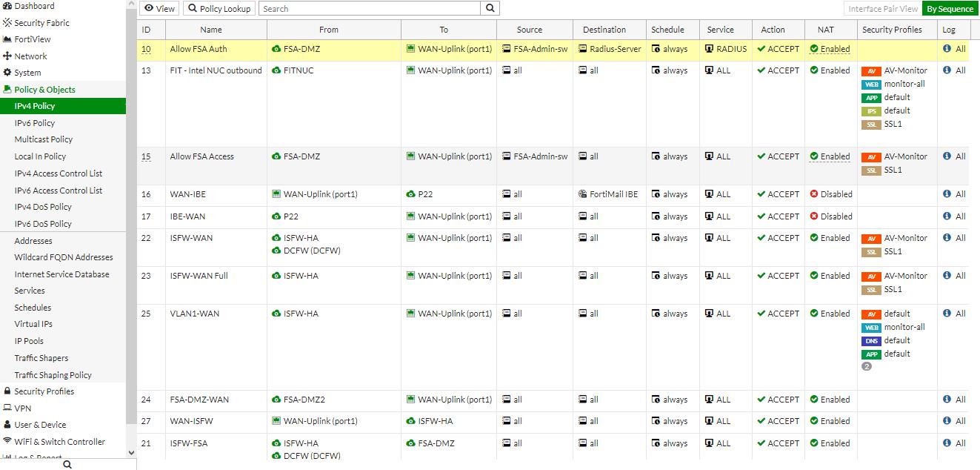Viewport: 980px width, 470px height.
Task: Click the green ACCEPT checkmark in IBE-WAN row
Action: click(761, 216)
